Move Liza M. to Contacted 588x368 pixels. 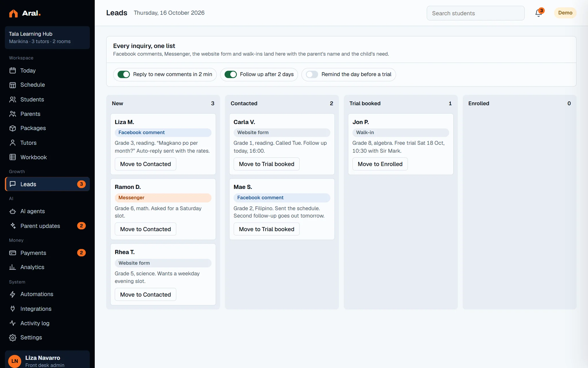[x=146, y=164]
